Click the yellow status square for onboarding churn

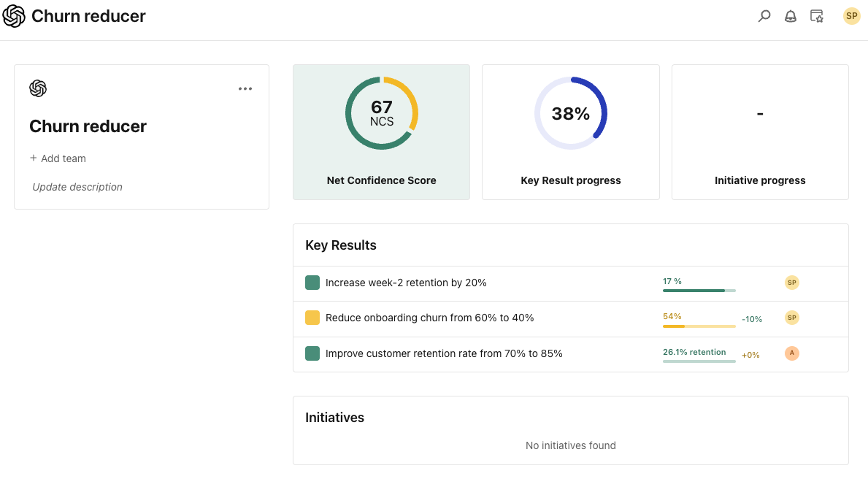pos(312,318)
